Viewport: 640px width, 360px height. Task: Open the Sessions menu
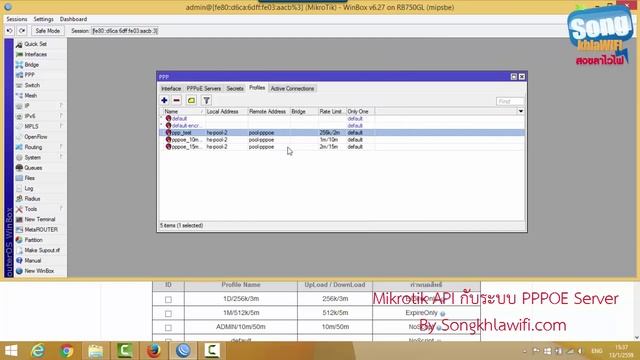pyautogui.click(x=17, y=19)
